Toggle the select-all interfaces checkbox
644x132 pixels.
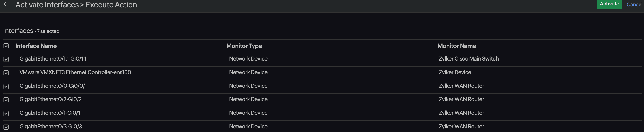coord(6,46)
